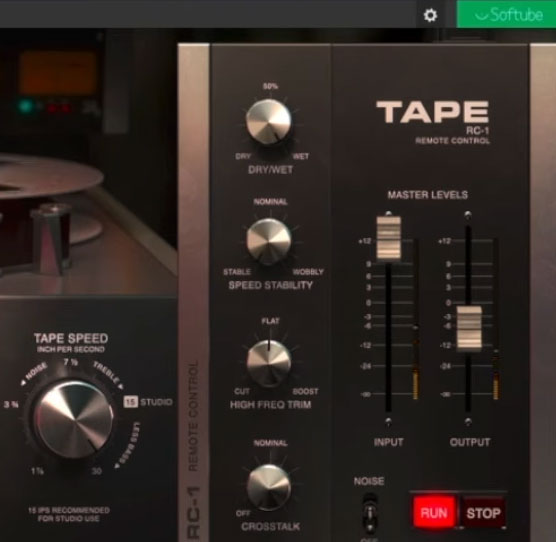Click the WOBBLY label under Speed Stability
Image resolution: width=556 pixels, height=542 pixels.
[x=308, y=272]
